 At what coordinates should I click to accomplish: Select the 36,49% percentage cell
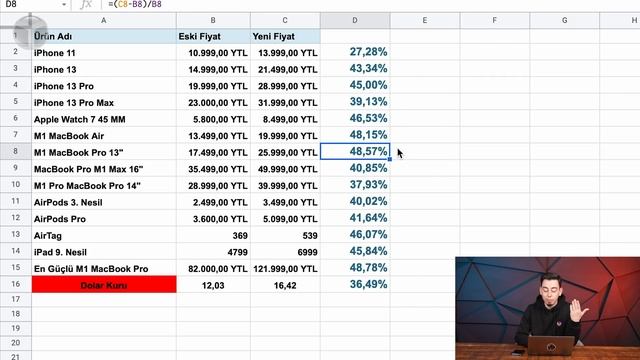tap(355, 284)
